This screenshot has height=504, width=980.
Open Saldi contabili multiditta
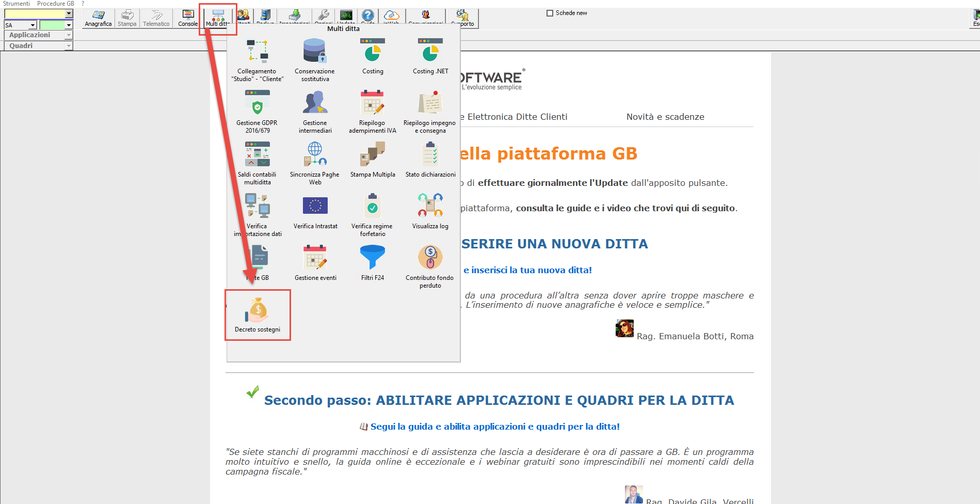257,163
